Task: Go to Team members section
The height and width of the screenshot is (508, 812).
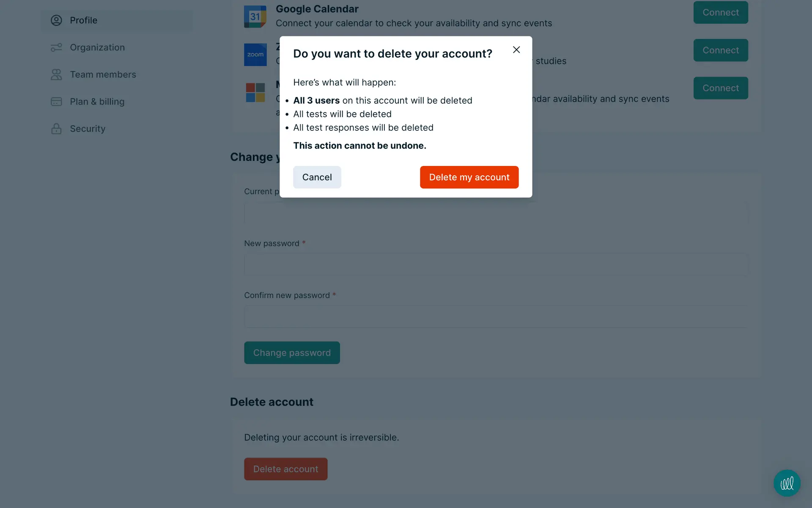Action: pos(103,75)
